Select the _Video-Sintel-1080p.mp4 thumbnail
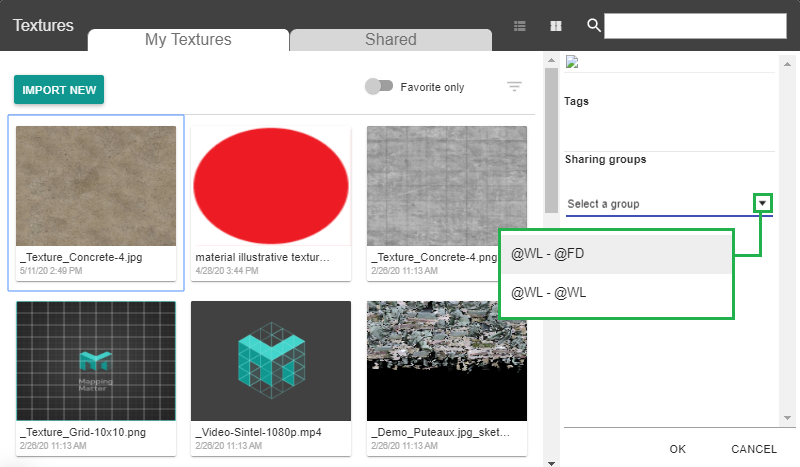This screenshot has height=467, width=800. [270, 360]
